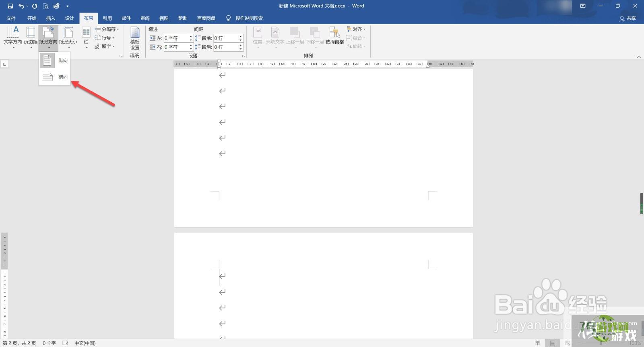This screenshot has width=644, height=347.
Task: Undo the last action
Action: 21,6
